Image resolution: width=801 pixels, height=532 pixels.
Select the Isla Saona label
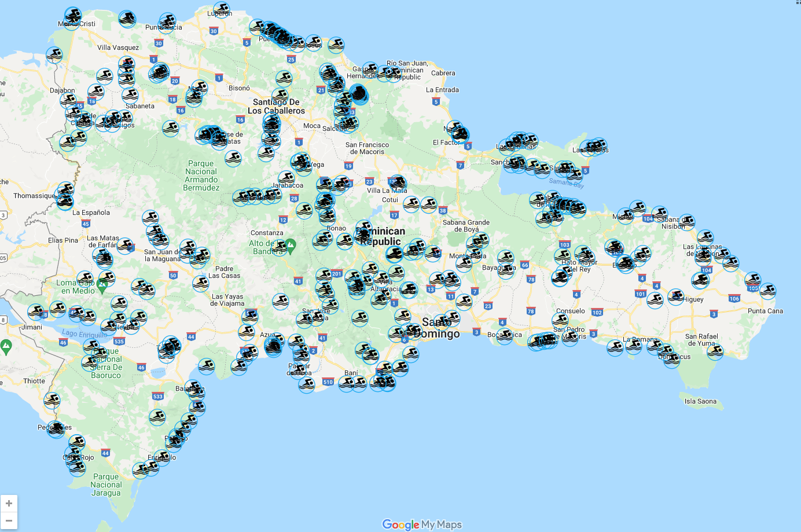click(x=700, y=401)
